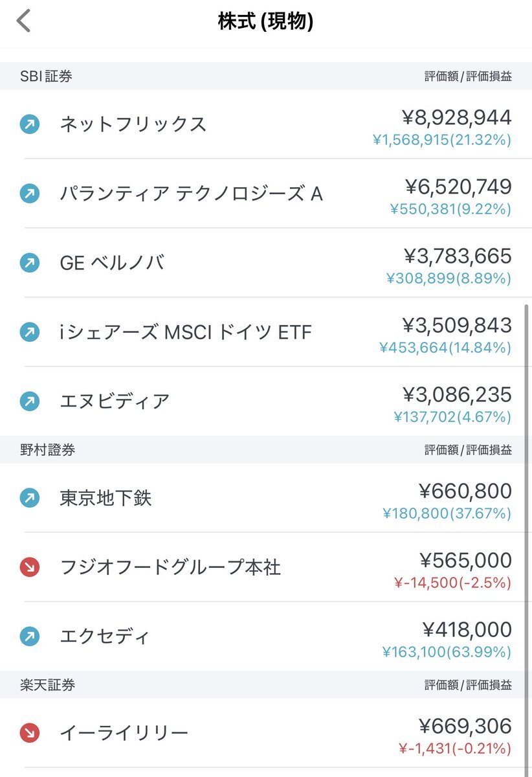This screenshot has height=777, width=532.
Task: Tap the ¥6,520,749 valuation for パランティア
Action: click(459, 186)
